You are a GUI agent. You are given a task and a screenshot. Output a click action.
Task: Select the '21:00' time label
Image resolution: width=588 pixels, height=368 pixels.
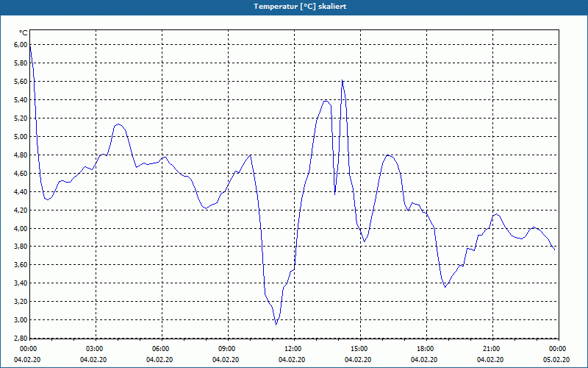pyautogui.click(x=490, y=349)
